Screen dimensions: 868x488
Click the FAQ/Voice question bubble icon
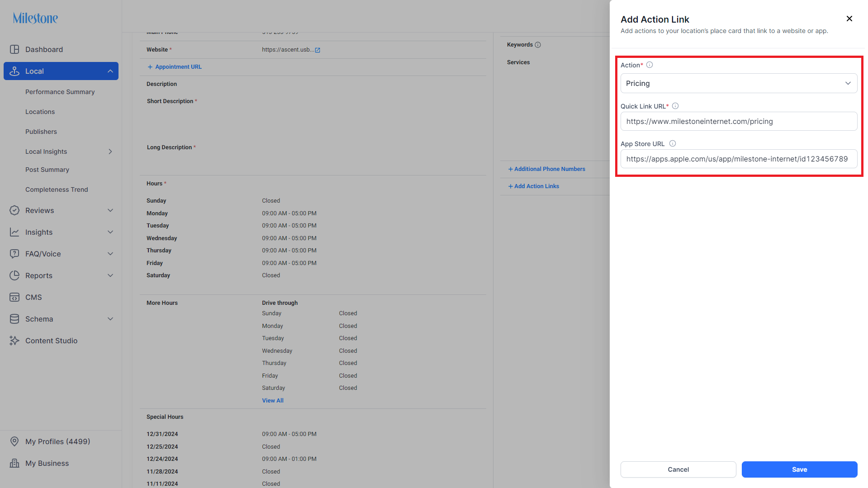[x=14, y=254]
